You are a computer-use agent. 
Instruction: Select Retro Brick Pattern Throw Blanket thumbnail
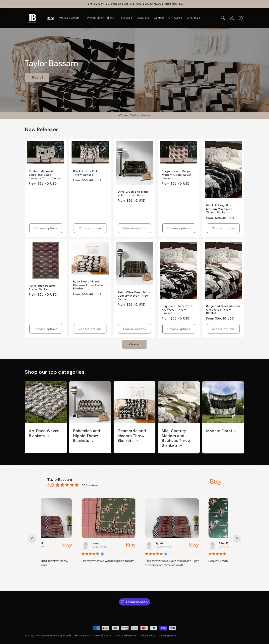(46, 260)
